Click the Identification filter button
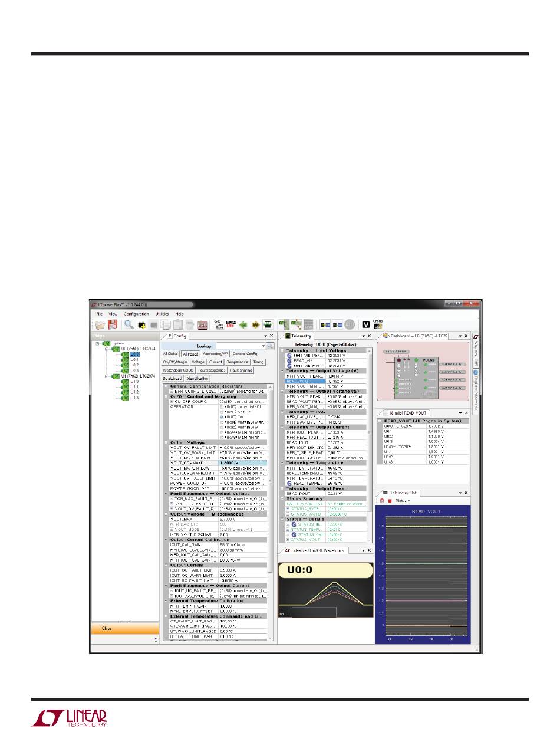The width and height of the screenshot is (560, 732). click(197, 378)
